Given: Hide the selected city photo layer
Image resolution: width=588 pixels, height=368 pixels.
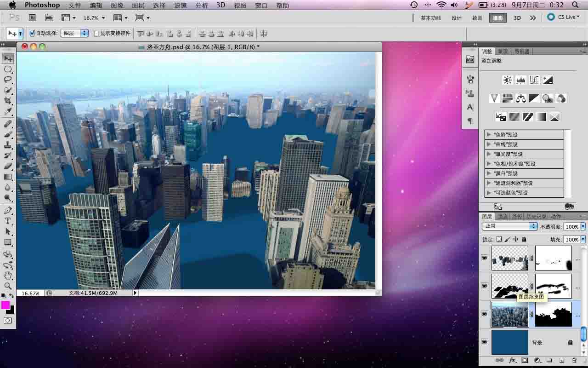Looking at the screenshot, I should tap(484, 314).
